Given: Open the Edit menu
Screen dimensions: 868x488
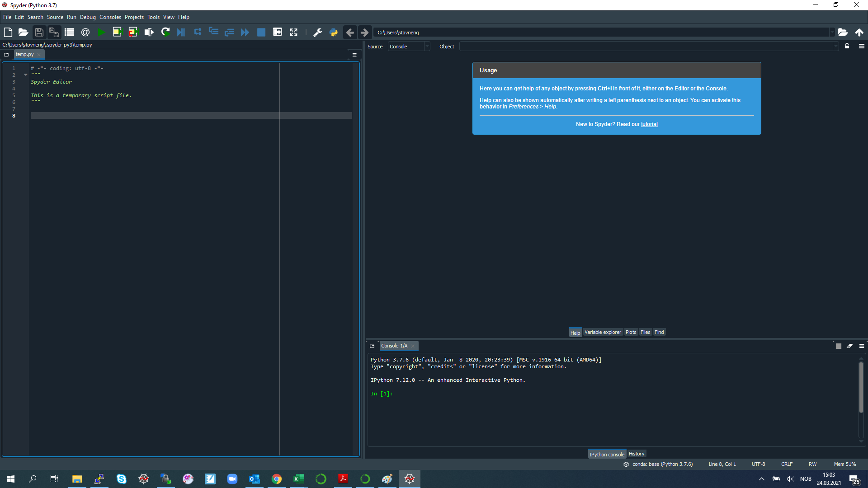Looking at the screenshot, I should tap(19, 17).
